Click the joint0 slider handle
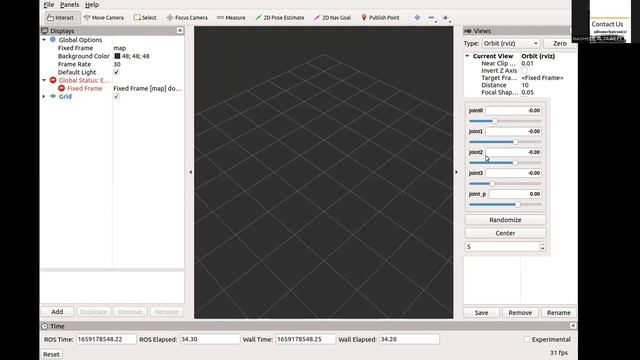Image resolution: width=640 pixels, height=360 pixels. pos(495,121)
